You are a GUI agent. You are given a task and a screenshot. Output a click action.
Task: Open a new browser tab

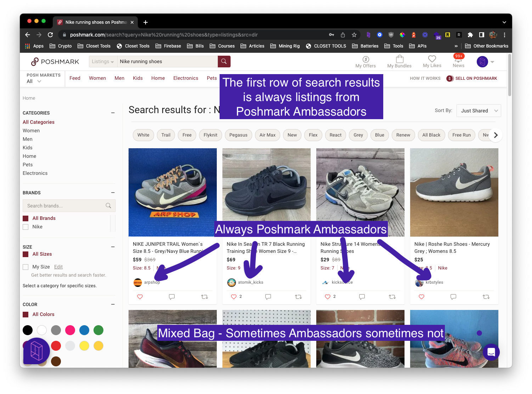pos(146,22)
